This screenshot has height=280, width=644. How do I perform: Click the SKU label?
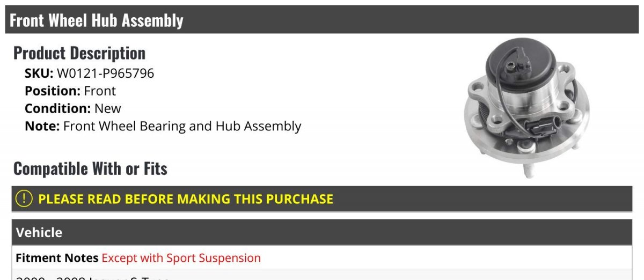39,73
